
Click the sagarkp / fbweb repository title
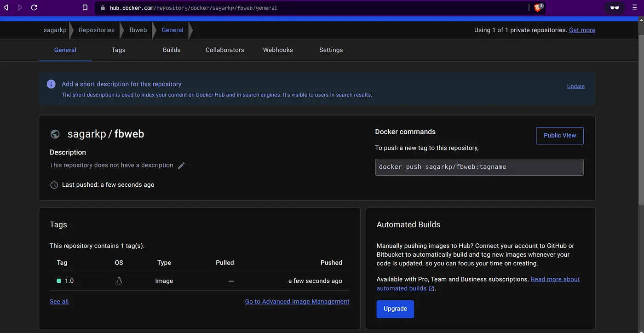(x=106, y=134)
